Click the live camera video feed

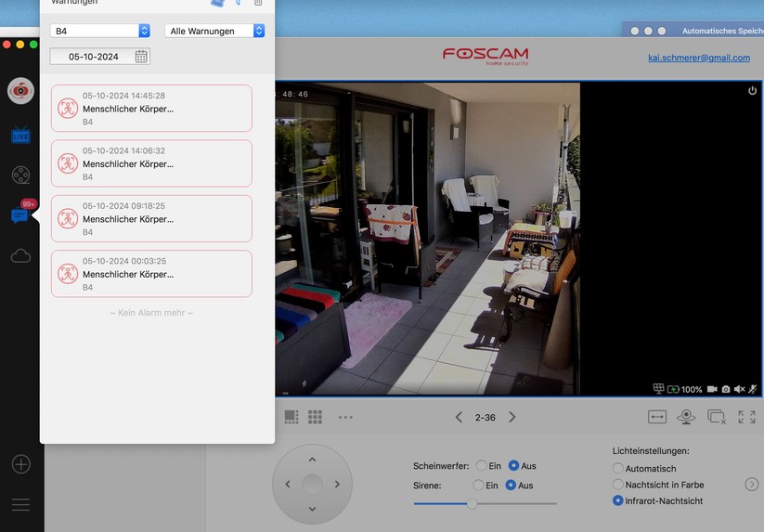[x=428, y=239]
